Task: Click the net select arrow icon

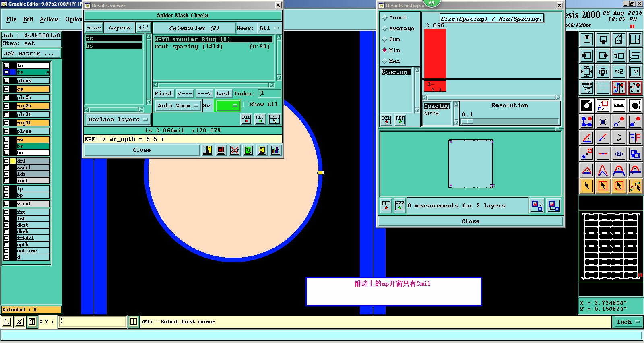Action: point(635,186)
